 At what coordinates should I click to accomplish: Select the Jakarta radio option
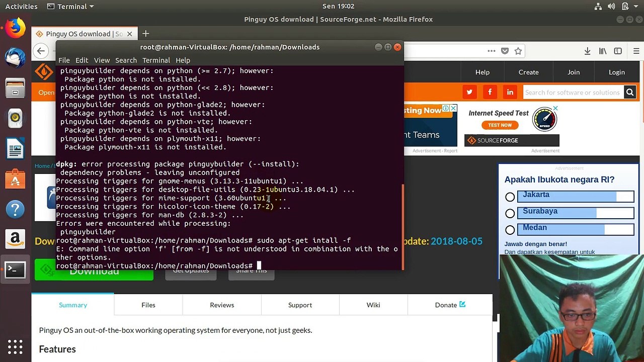point(510,197)
